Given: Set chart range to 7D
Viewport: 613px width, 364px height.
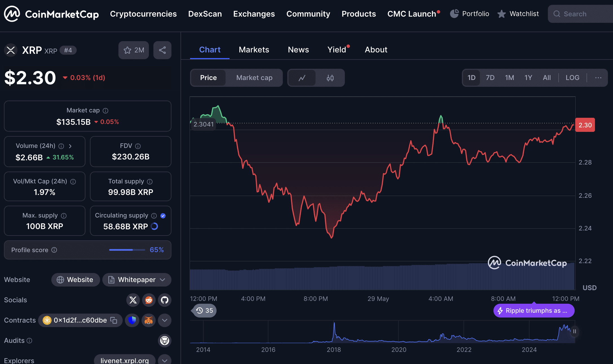Looking at the screenshot, I should (490, 78).
